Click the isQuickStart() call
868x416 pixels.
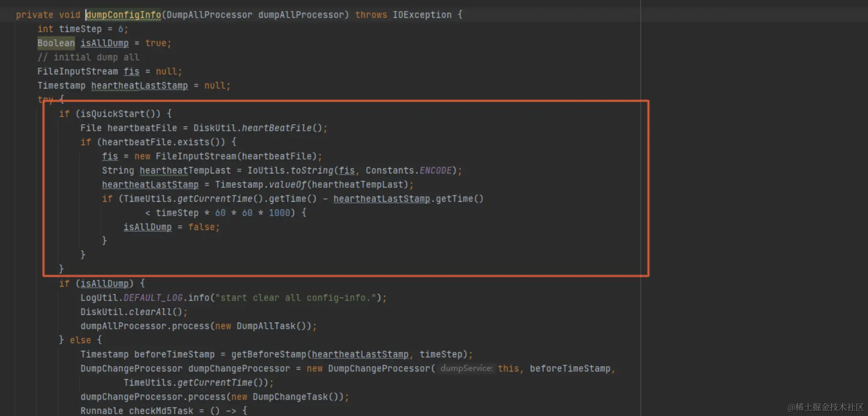[120, 114]
